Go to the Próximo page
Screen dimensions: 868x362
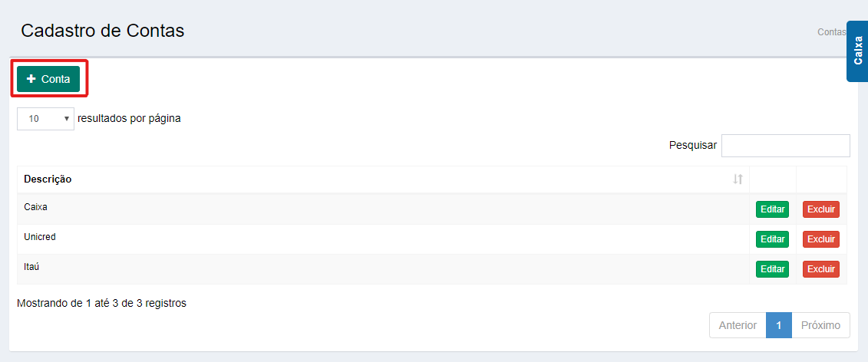click(820, 325)
